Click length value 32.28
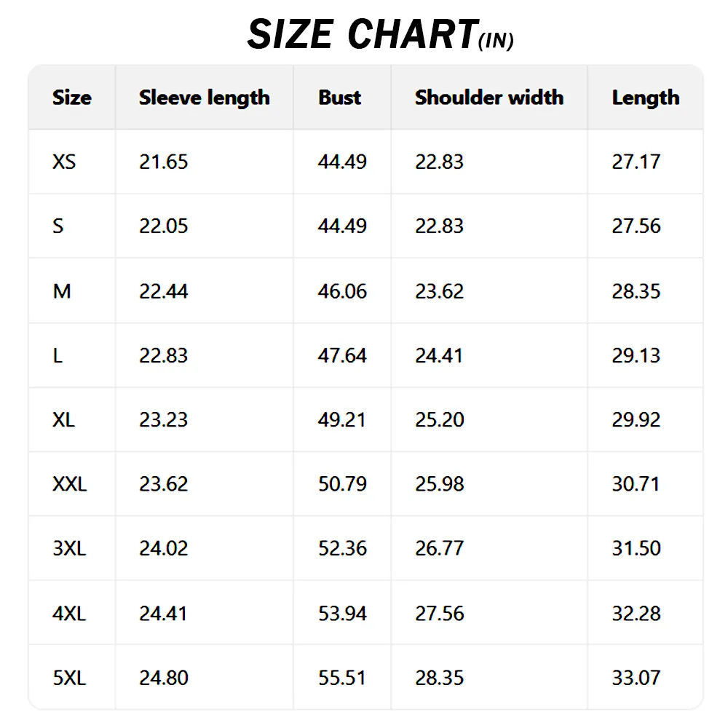Viewport: 728px width, 728px height. click(x=636, y=613)
